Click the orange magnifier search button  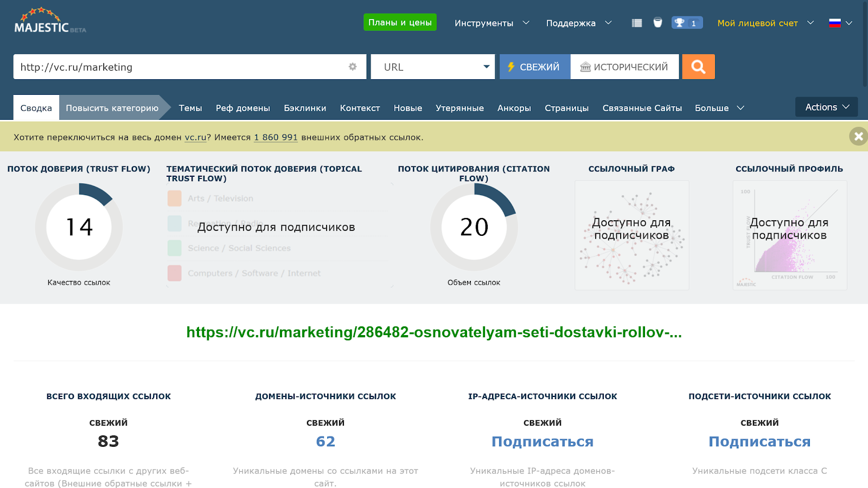pyautogui.click(x=698, y=67)
